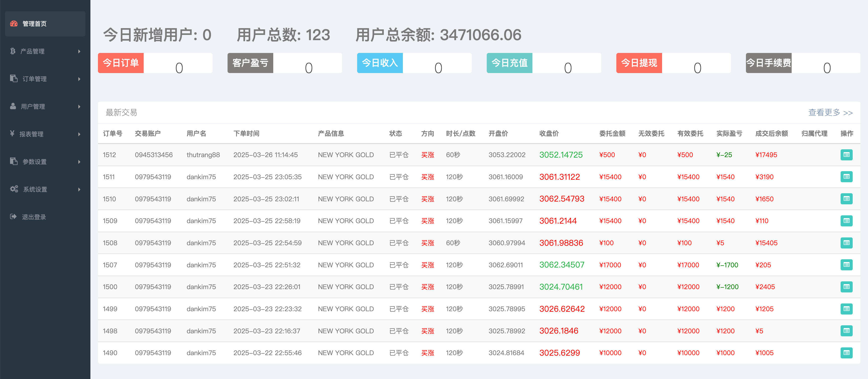Select the 管理首页 menu entry
This screenshot has width=868, height=379.
click(34, 24)
